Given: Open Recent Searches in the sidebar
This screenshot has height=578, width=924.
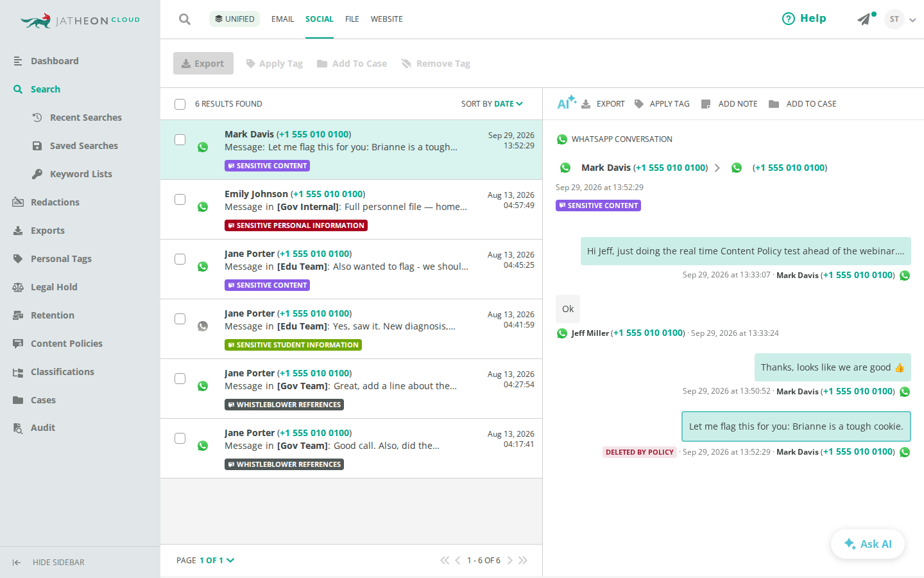Looking at the screenshot, I should [77, 118].
